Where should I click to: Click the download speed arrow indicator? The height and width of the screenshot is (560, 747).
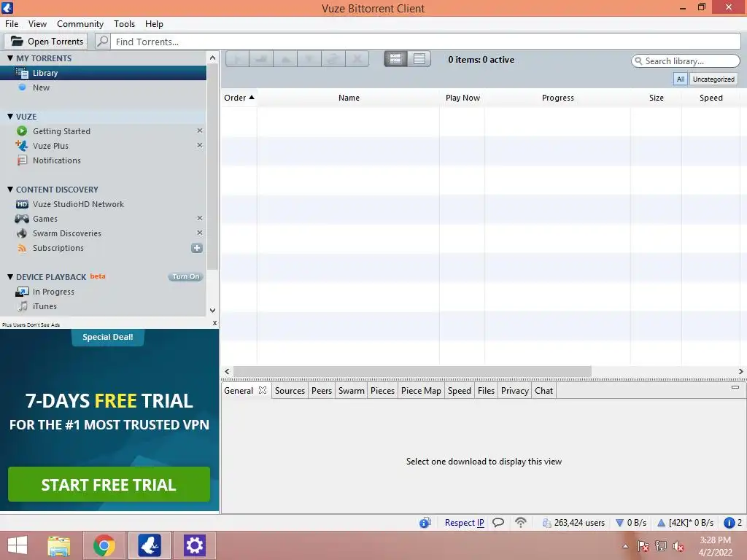(x=620, y=522)
